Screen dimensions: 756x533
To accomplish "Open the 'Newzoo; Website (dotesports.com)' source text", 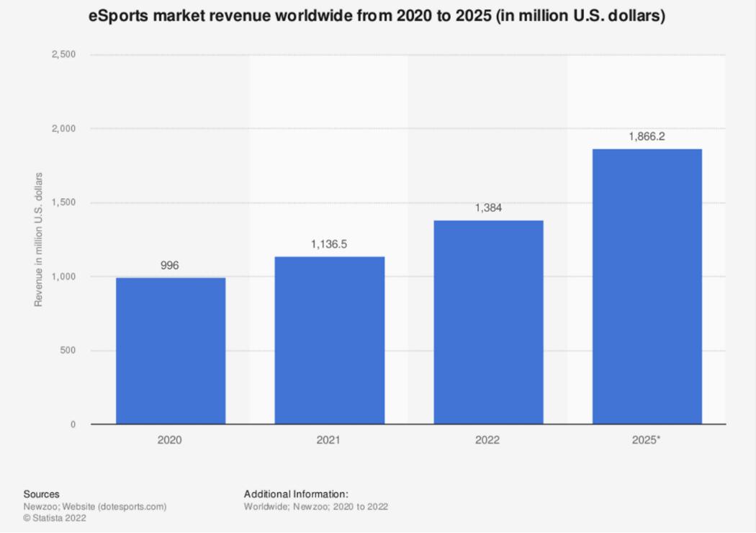I will point(94,506).
